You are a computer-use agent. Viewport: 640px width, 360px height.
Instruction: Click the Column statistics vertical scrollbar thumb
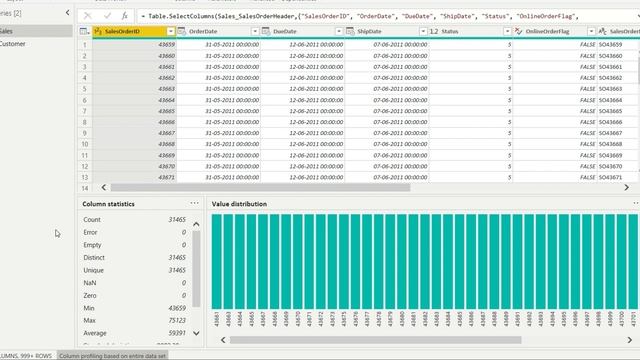click(196, 269)
